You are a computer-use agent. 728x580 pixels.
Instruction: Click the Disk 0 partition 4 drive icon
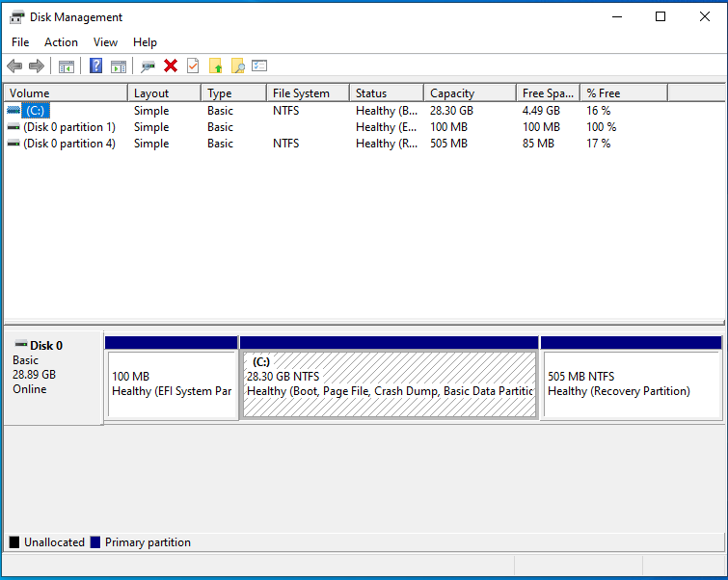click(x=13, y=144)
